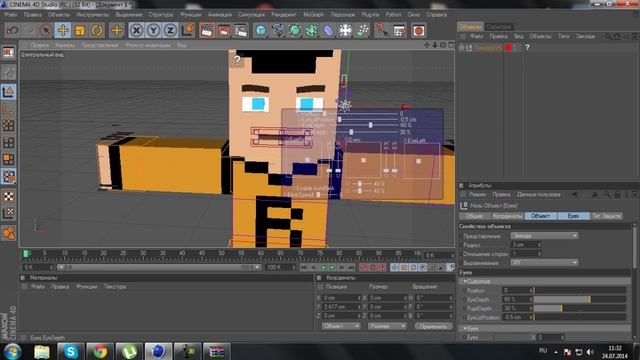Open the array modeling objects icon
640x360 pixels.
(312, 31)
